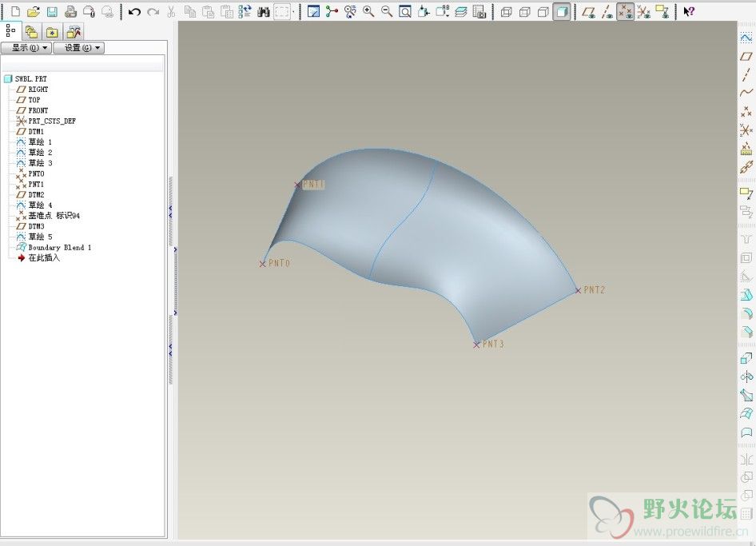Create a datum plane from right toolbar

click(746, 57)
